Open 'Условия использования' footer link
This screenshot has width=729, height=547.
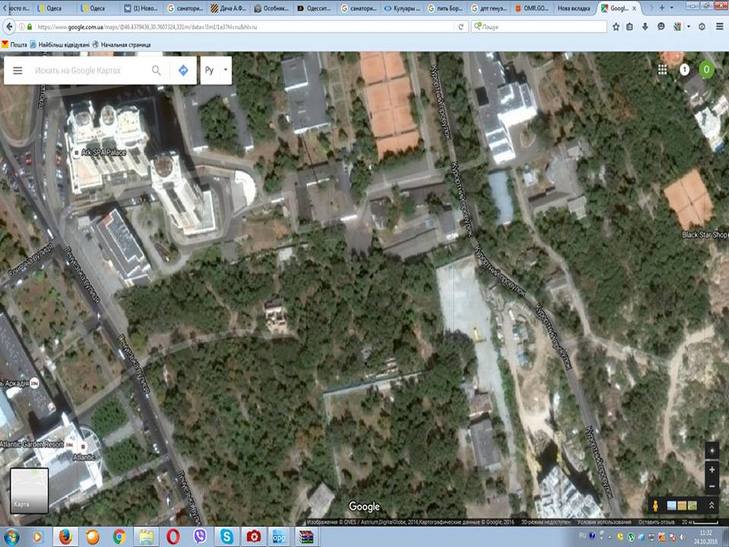604,522
